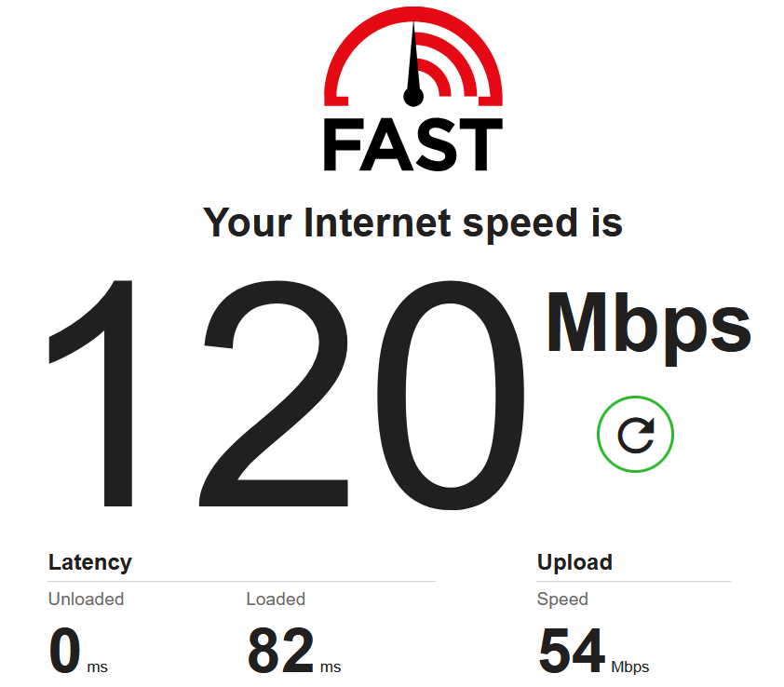Click the Upload section heading

(x=574, y=562)
